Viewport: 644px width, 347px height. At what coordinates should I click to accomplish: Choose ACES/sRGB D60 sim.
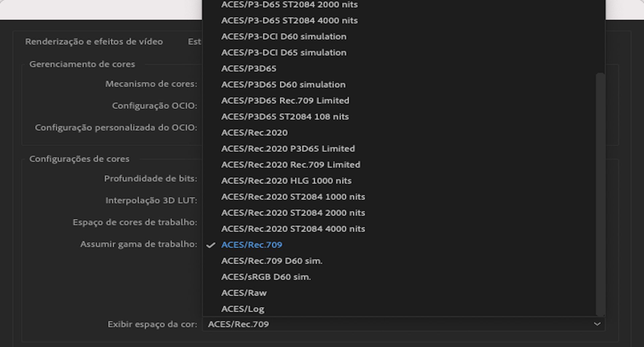tap(266, 277)
